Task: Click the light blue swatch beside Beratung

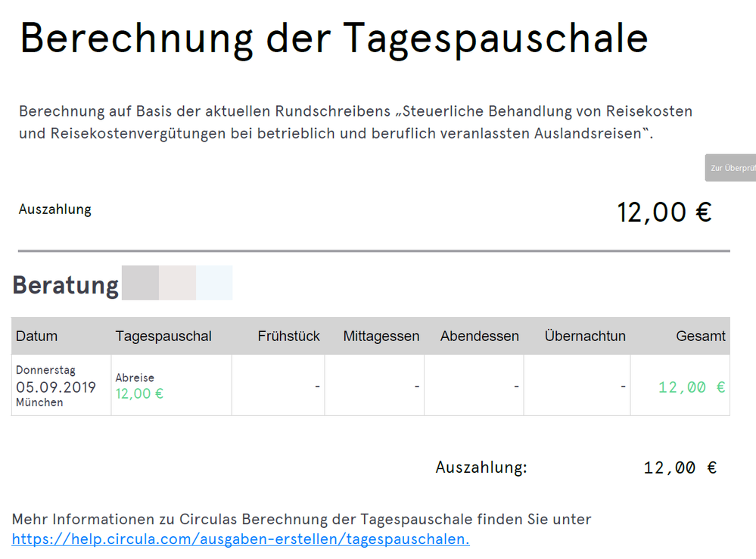Action: tap(214, 283)
